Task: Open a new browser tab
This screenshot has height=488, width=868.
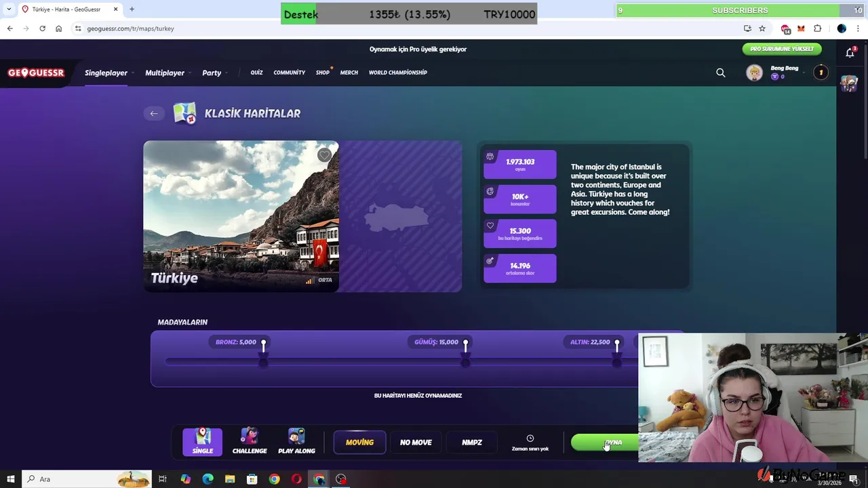Action: 132,9
